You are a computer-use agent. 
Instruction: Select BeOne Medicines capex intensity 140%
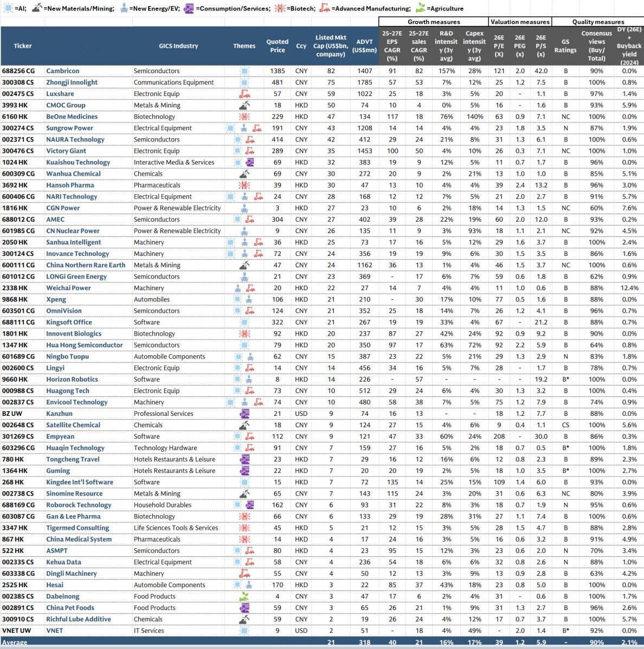pyautogui.click(x=475, y=117)
